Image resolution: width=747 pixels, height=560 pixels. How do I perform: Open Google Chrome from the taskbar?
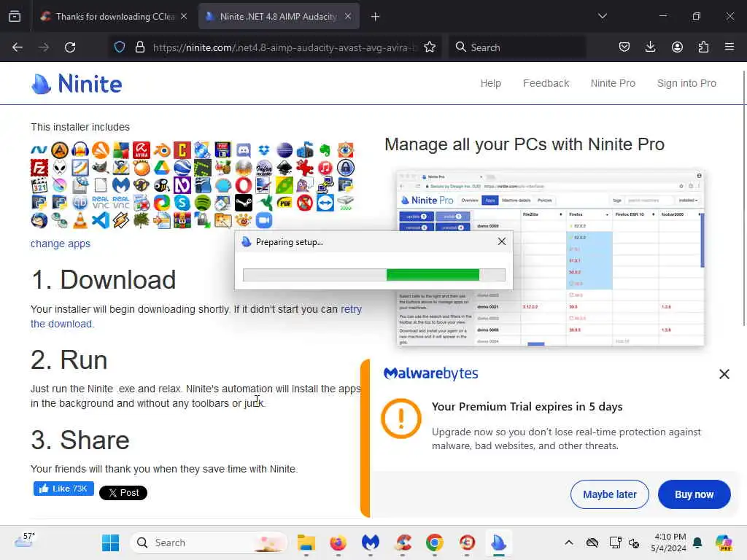click(435, 542)
